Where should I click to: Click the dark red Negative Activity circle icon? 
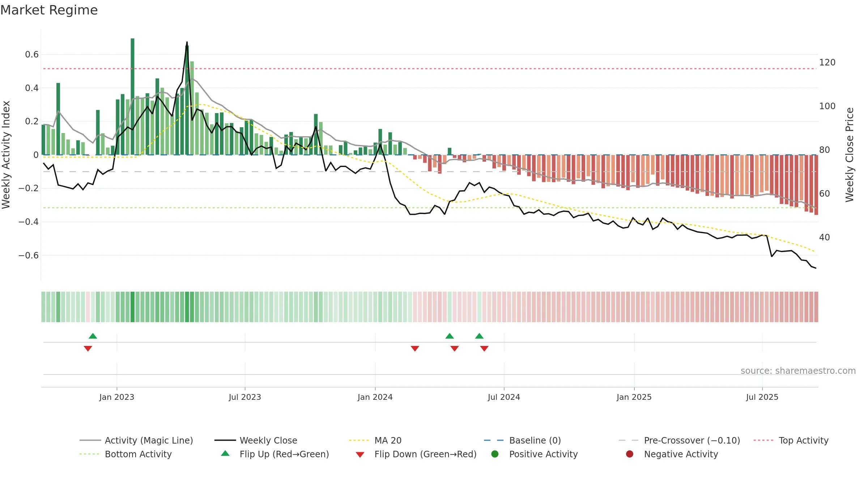click(630, 454)
